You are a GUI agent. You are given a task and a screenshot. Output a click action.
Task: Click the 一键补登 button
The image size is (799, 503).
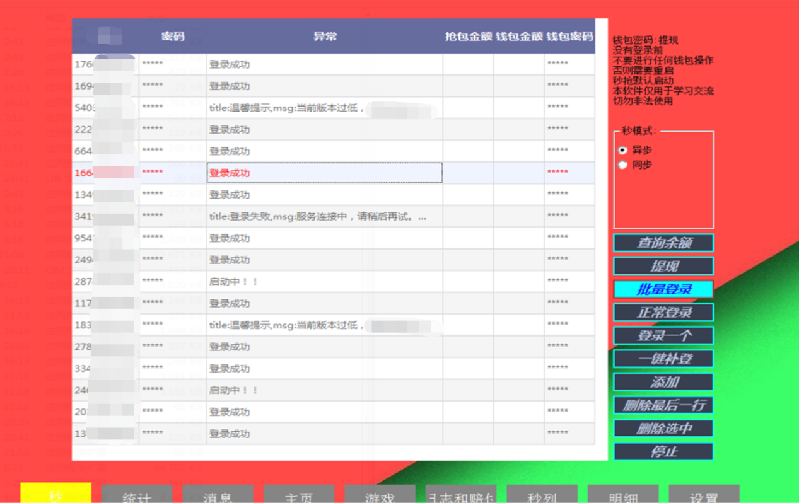tap(663, 358)
